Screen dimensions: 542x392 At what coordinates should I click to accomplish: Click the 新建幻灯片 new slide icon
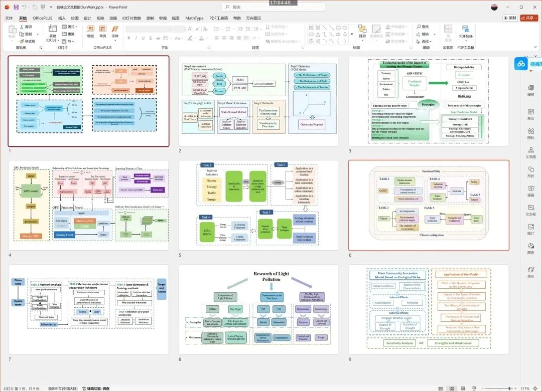click(x=53, y=29)
